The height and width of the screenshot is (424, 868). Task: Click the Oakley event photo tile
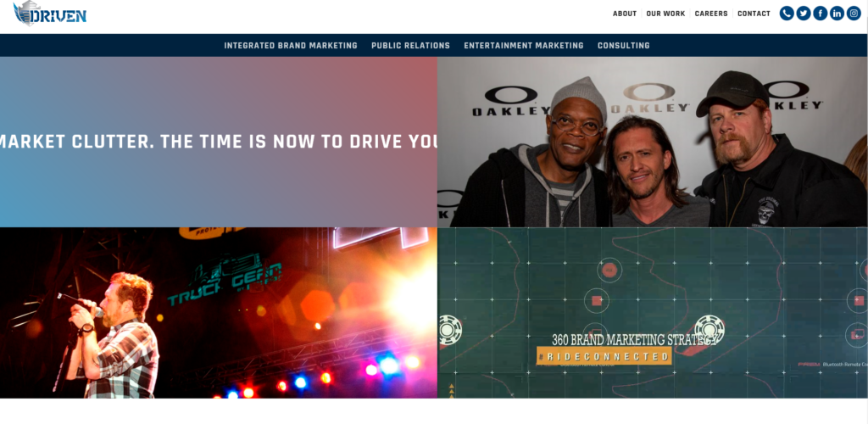(x=653, y=142)
